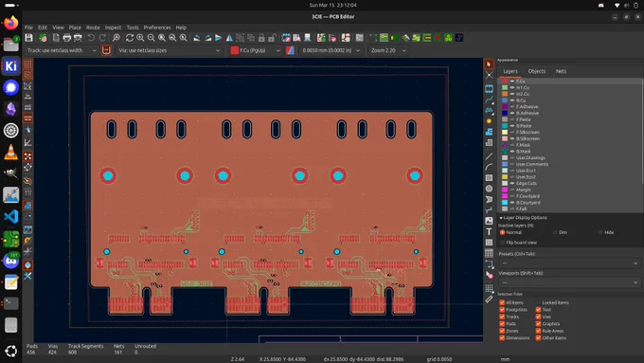Choose the Measure ruler tool
644x363 pixels.
pyautogui.click(x=489, y=299)
